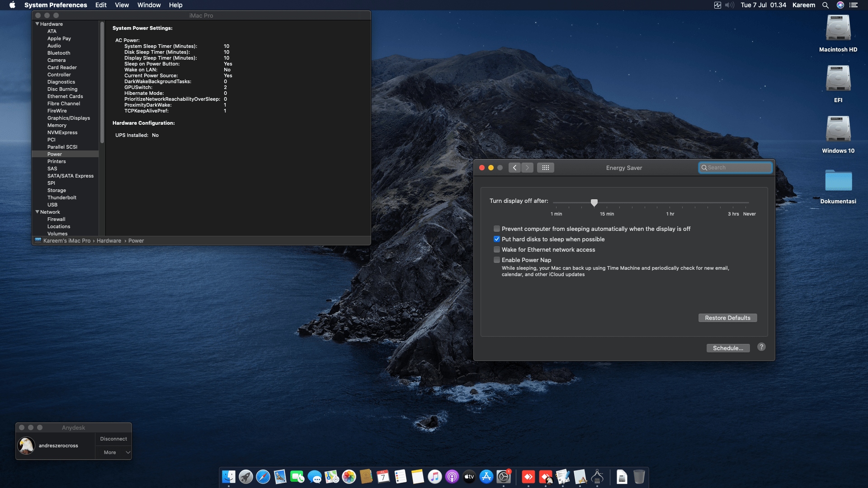Enable Power Nap checkbox
Screen dimensions: 868x488
pos(497,260)
